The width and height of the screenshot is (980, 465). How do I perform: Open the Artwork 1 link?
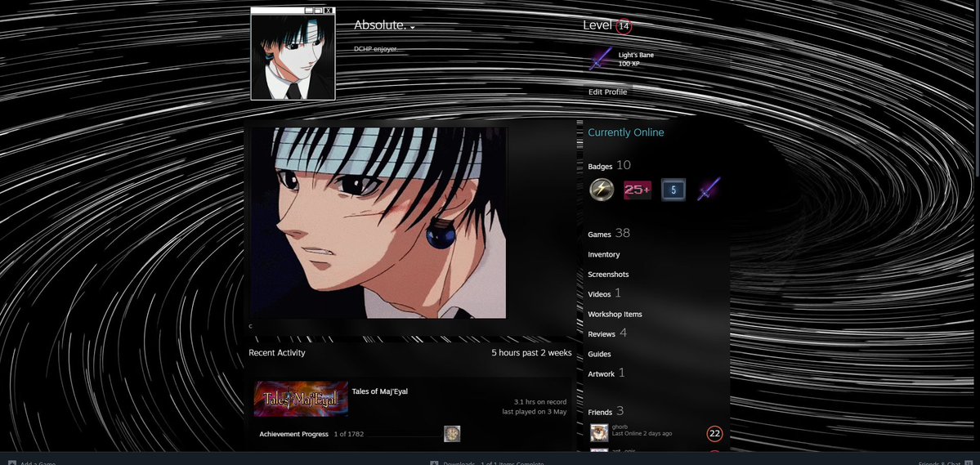point(606,373)
